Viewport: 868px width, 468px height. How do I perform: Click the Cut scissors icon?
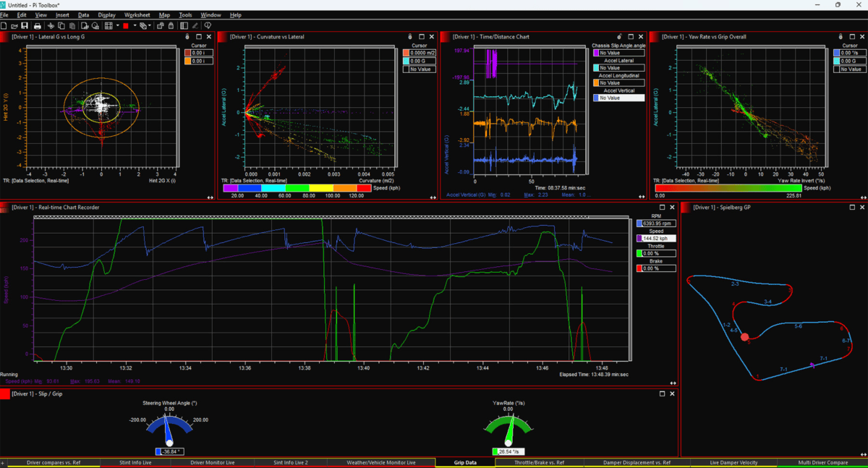[x=51, y=25]
